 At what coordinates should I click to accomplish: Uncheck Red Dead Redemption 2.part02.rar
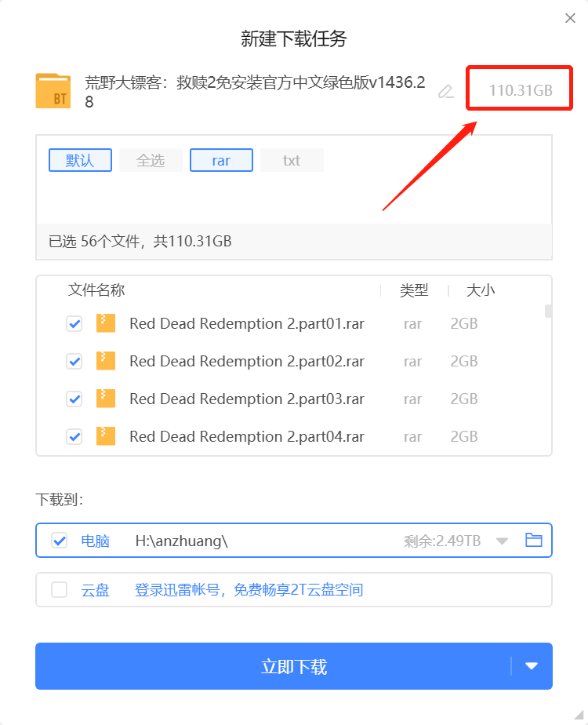(x=74, y=361)
